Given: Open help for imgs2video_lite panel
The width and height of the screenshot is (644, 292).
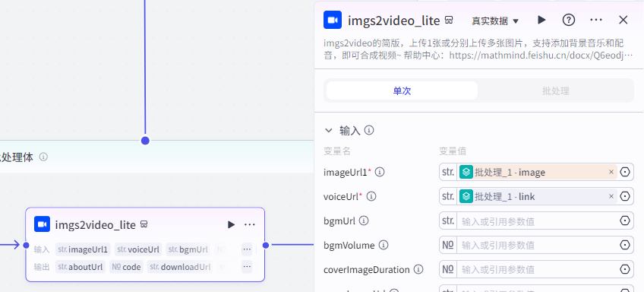Looking at the screenshot, I should (568, 20).
